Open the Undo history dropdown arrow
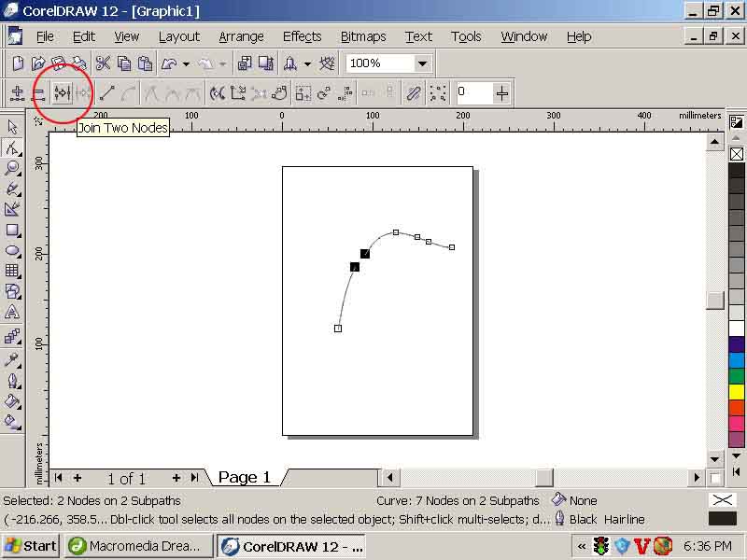Screen dimensions: 747x560 (186, 63)
